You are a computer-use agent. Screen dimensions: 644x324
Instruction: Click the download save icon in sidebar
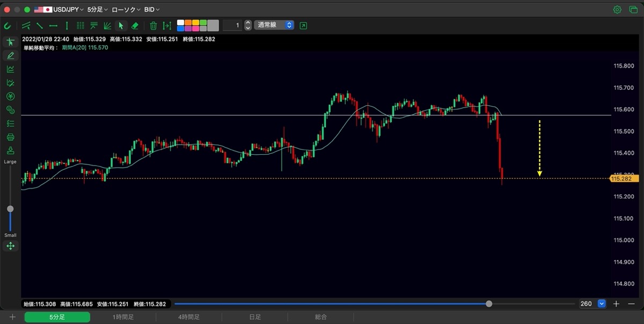[10, 150]
